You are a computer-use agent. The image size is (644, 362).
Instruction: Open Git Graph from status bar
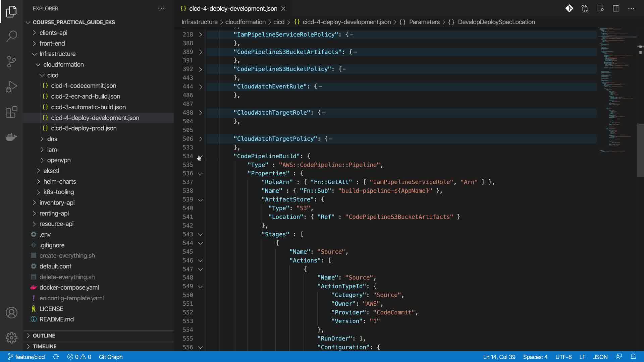coord(111,357)
